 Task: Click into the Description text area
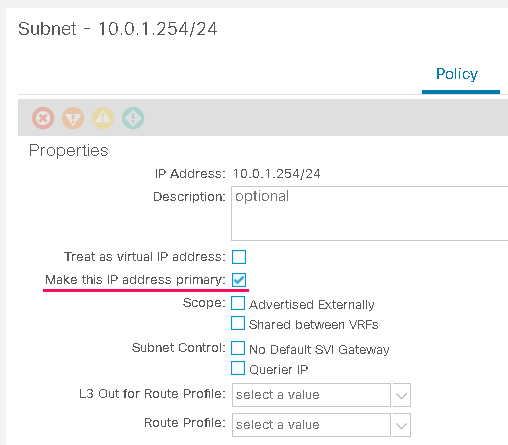click(369, 213)
